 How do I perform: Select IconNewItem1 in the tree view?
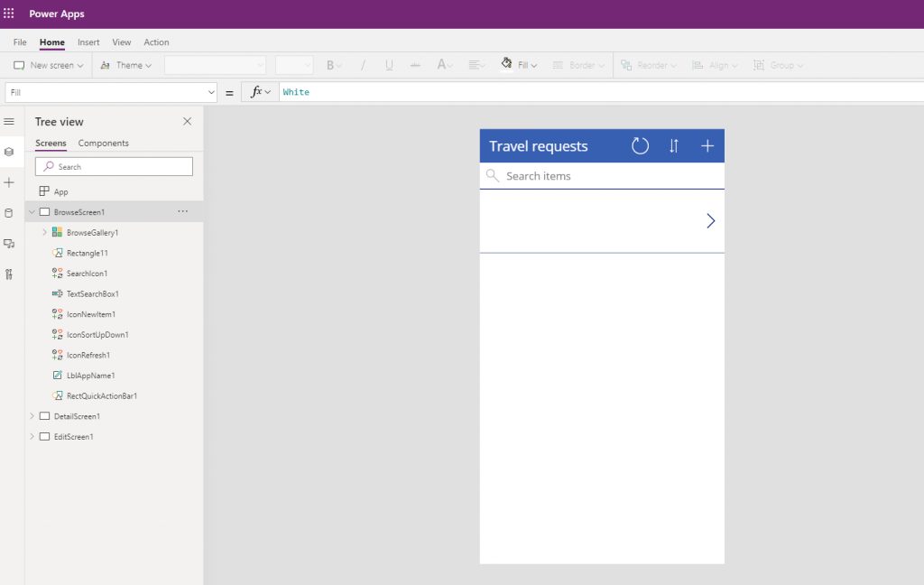pyautogui.click(x=91, y=314)
